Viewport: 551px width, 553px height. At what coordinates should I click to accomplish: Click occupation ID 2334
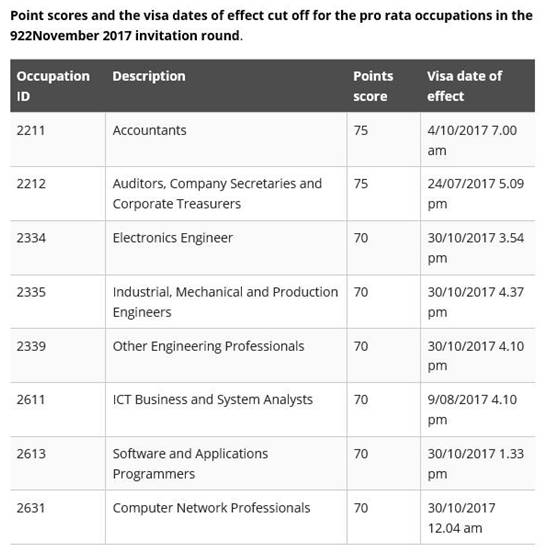pos(31,238)
